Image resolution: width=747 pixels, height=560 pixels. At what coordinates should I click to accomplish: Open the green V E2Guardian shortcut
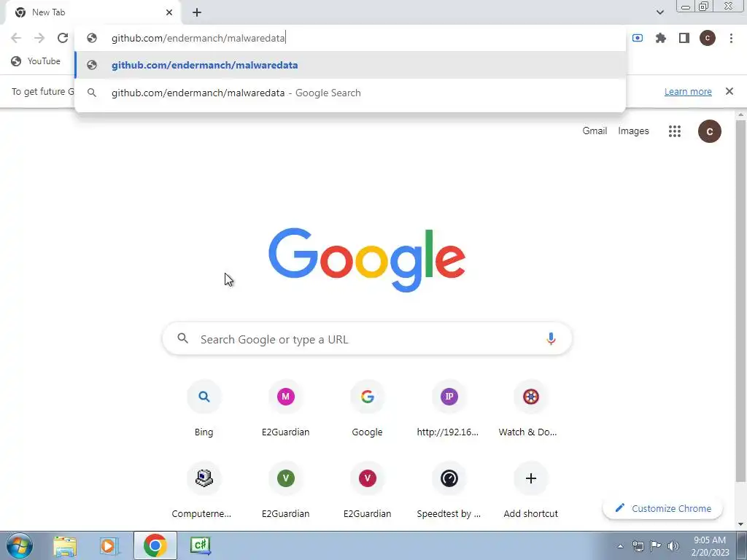pyautogui.click(x=285, y=491)
